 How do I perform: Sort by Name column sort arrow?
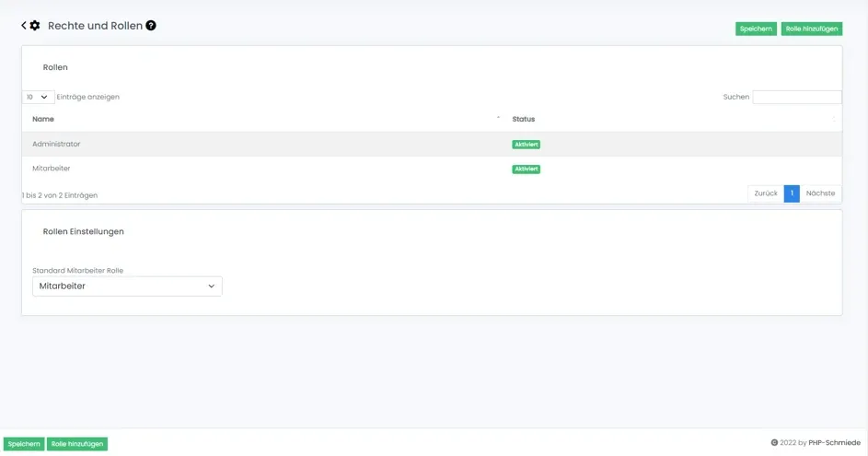coord(498,119)
